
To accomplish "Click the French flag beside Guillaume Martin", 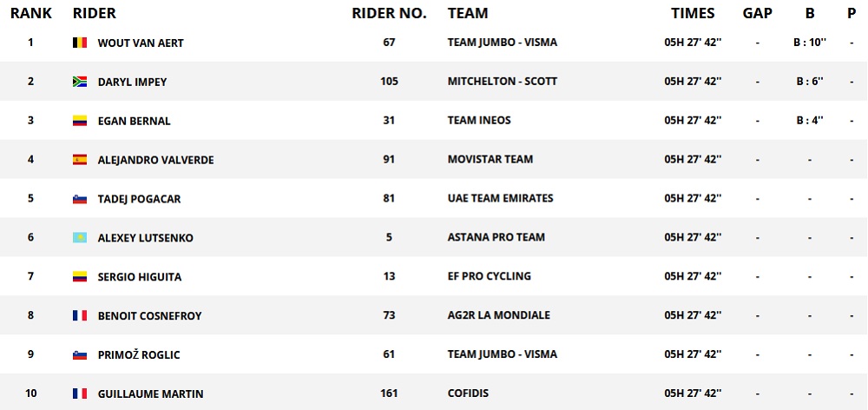I will (80, 394).
